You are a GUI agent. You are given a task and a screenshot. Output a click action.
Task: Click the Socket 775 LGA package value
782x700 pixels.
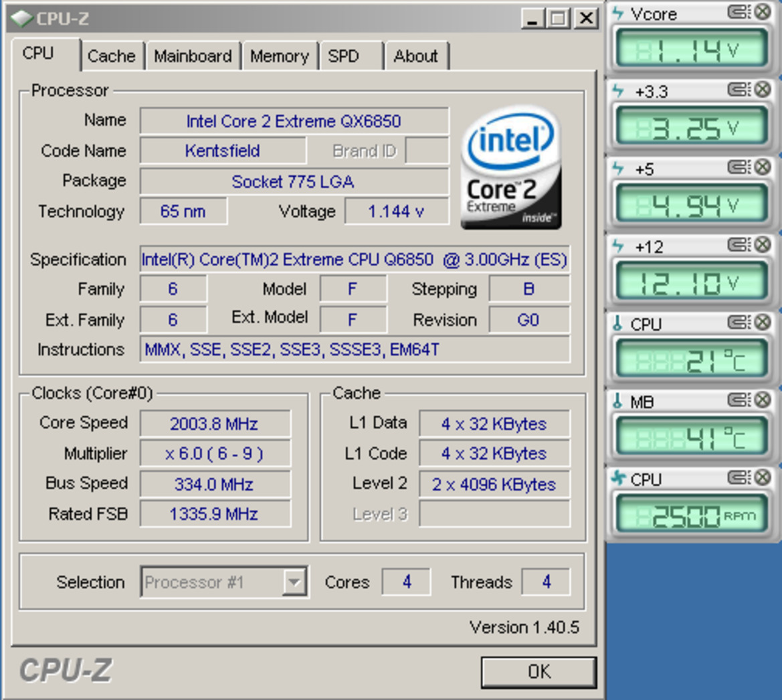point(294,181)
